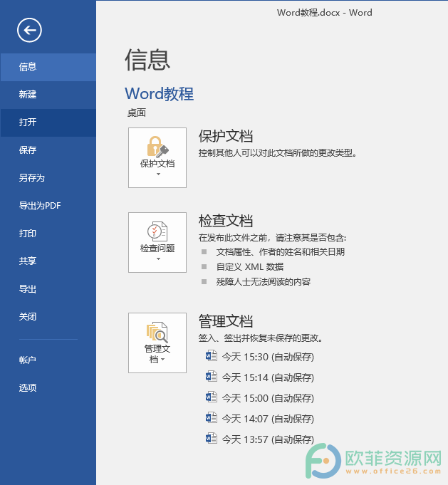448x485 pixels.
Task: Click the Word file icon beside 14:07
Action: [212, 417]
